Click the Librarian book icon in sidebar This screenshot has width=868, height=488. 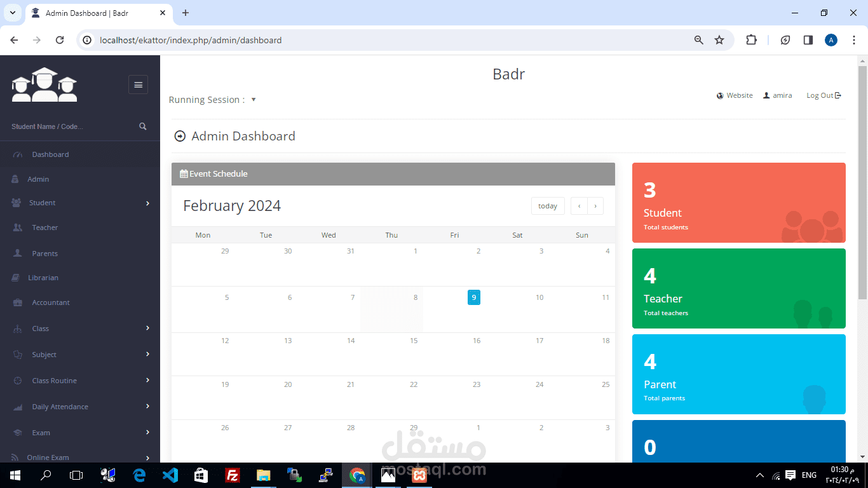[16, 278]
